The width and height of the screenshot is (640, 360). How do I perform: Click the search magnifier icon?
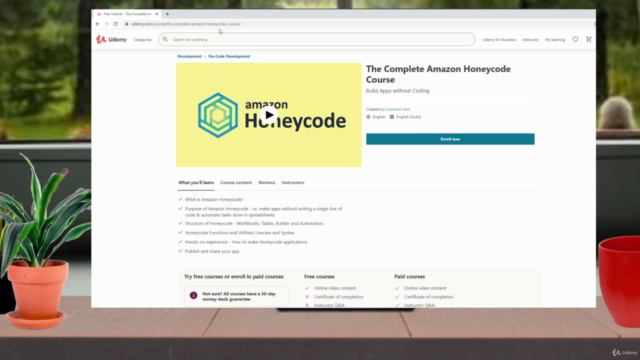pos(165,40)
